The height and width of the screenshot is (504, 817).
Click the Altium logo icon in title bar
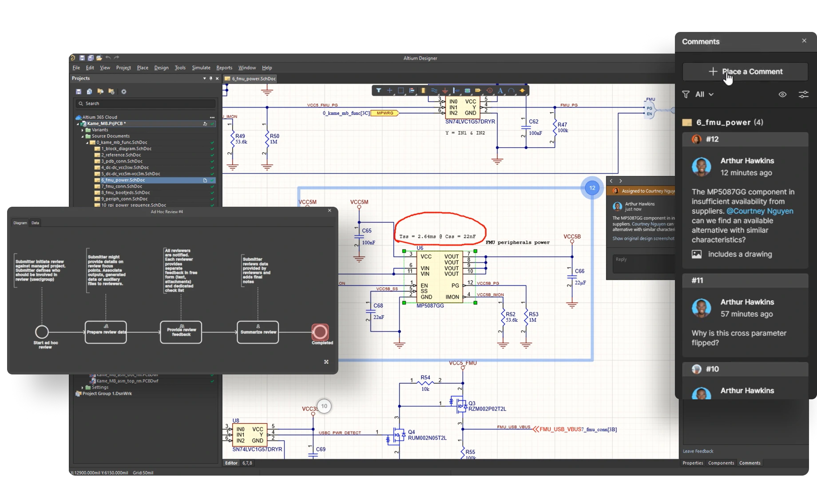coord(73,58)
